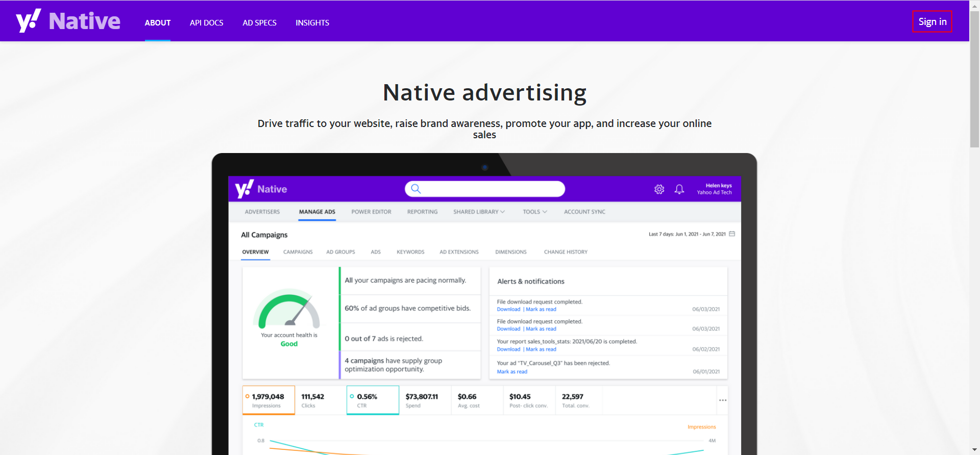
Task: Select the AD EXTENSIONS sub-tab
Action: tap(459, 252)
